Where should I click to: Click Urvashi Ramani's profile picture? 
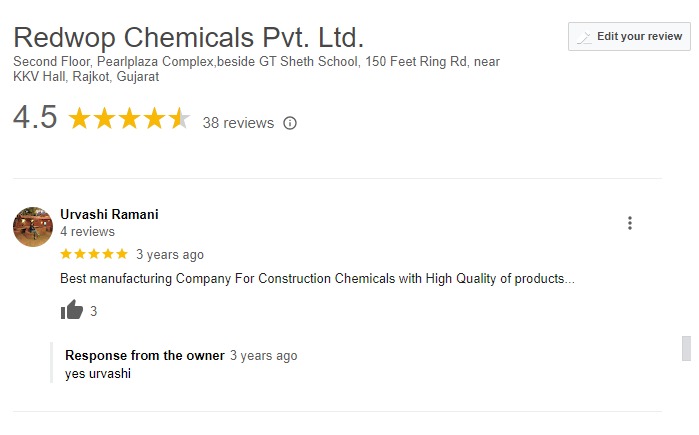click(x=33, y=227)
